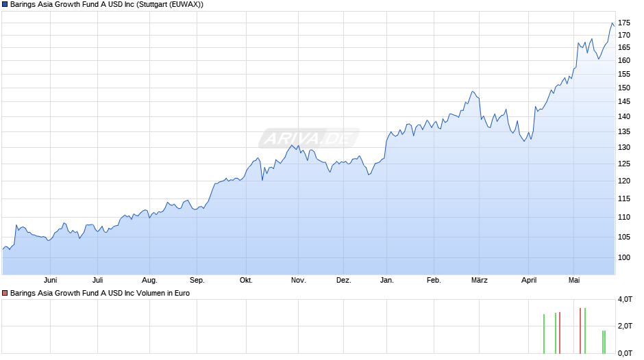Click the 145 price axis value
The width and height of the screenshot is (644, 360).
tap(624, 102)
